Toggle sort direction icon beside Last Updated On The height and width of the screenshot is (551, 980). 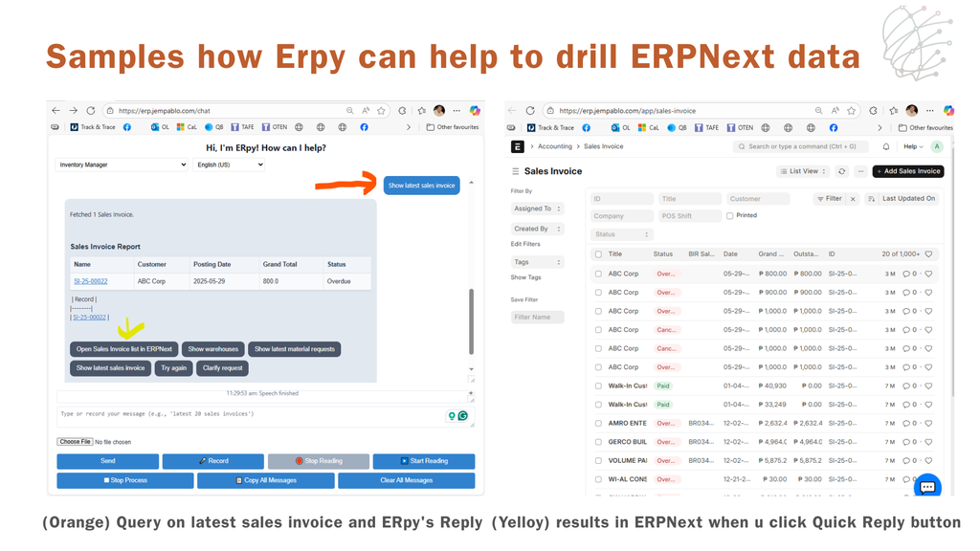pyautogui.click(x=871, y=199)
